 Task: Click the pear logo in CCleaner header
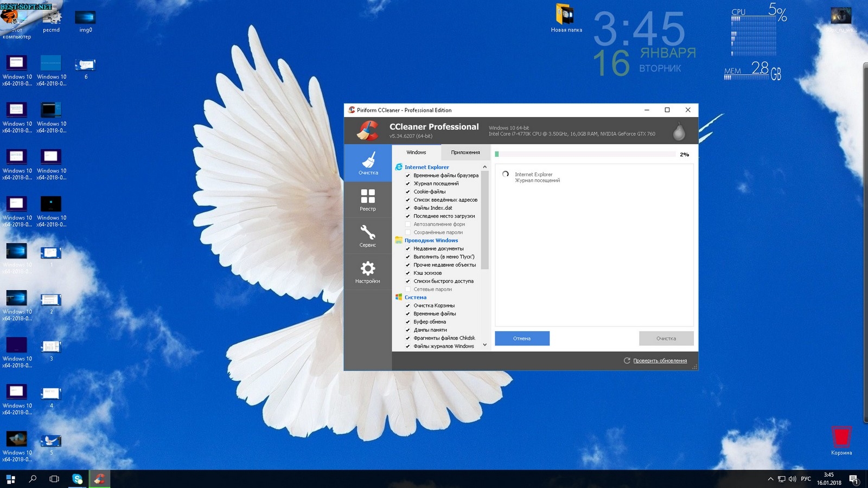click(679, 131)
